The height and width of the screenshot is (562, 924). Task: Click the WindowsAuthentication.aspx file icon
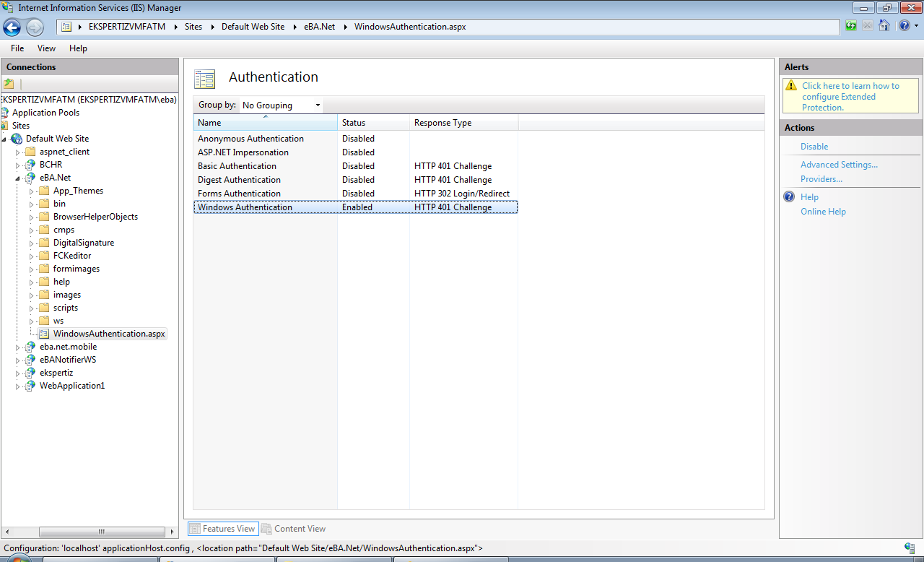point(44,334)
